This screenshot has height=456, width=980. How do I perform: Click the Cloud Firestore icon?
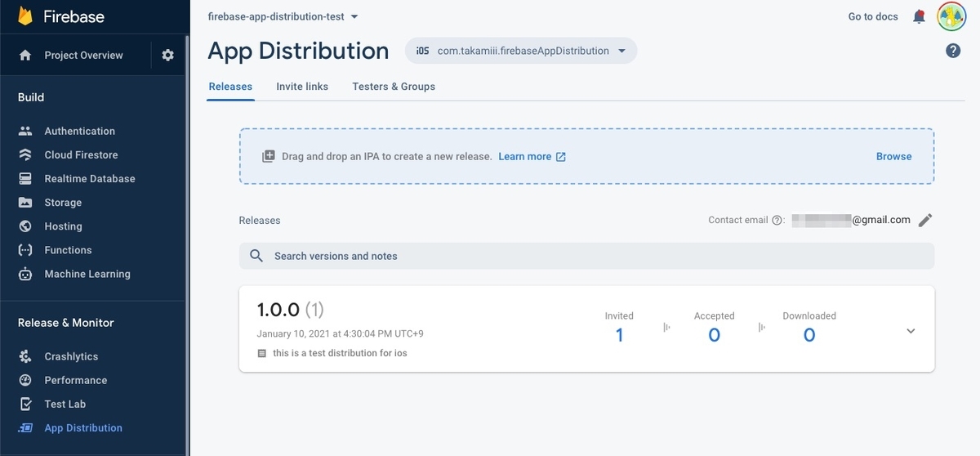pyautogui.click(x=25, y=154)
